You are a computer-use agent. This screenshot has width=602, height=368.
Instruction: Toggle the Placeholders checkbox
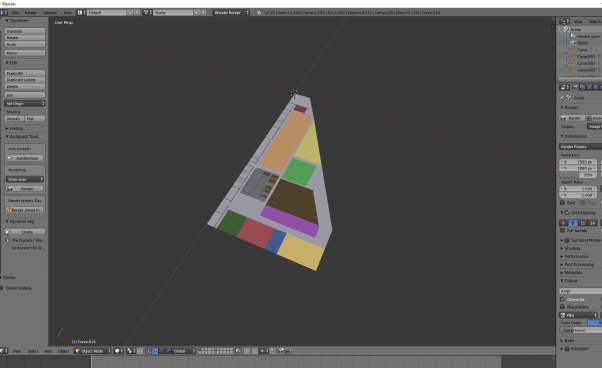click(562, 307)
